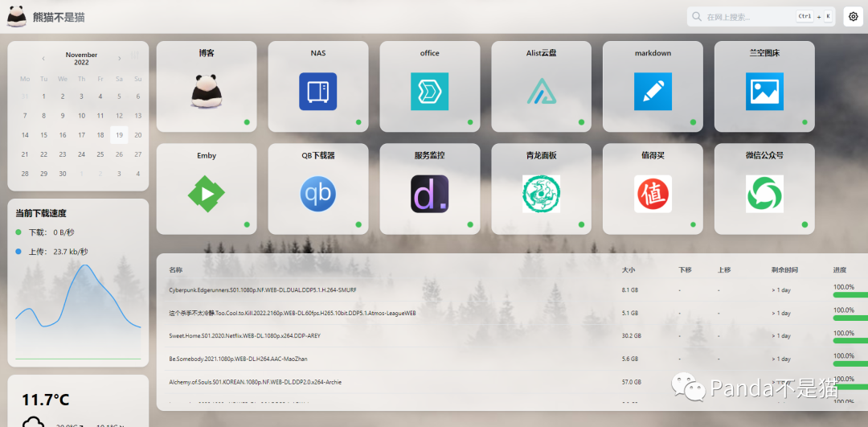Image resolution: width=868 pixels, height=427 pixels.
Task: Go to previous calendar month
Action: point(43,59)
